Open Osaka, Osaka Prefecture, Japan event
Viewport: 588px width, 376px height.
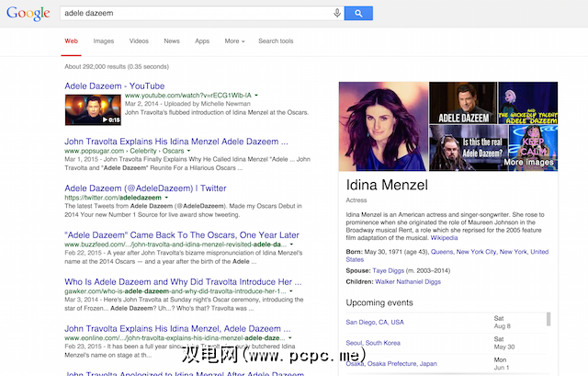tap(391, 364)
